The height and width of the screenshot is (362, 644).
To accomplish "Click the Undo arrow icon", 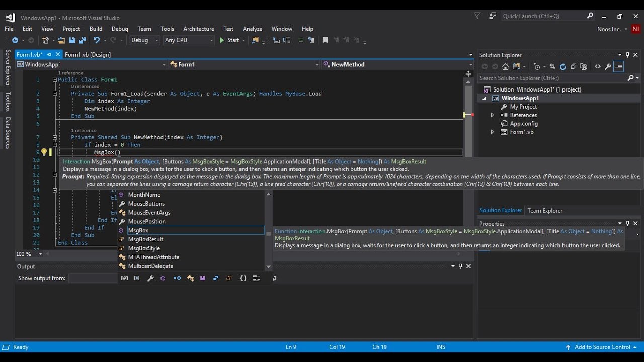I will [97, 40].
